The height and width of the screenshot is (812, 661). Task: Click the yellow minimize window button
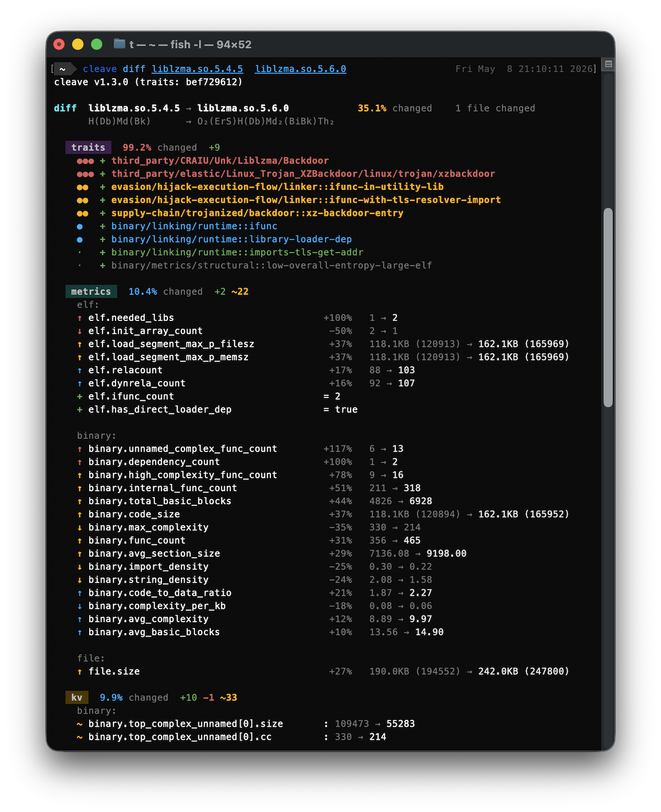tap(78, 45)
